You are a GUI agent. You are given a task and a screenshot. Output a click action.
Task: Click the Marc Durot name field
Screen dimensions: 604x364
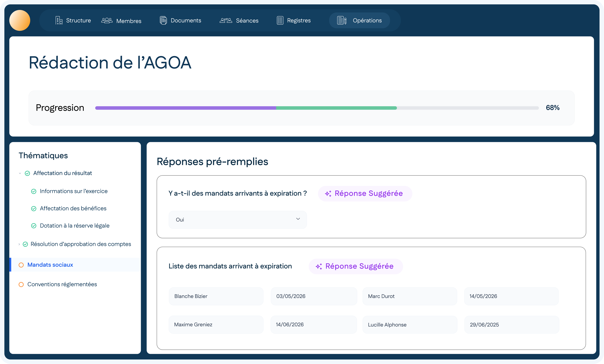pos(410,296)
